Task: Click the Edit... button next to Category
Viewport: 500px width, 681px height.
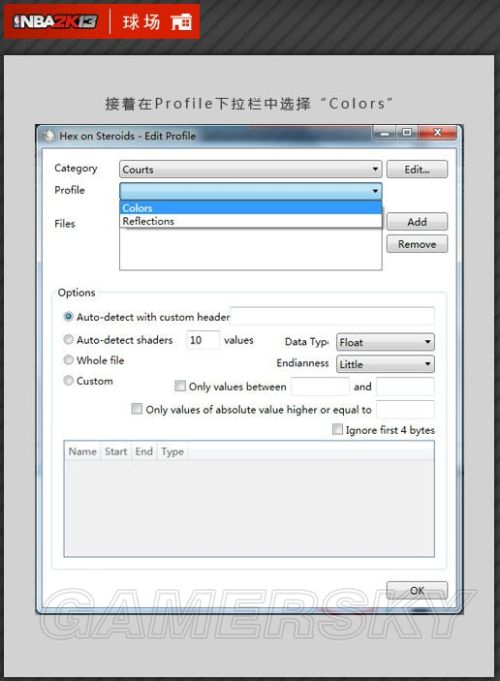Action: click(417, 169)
